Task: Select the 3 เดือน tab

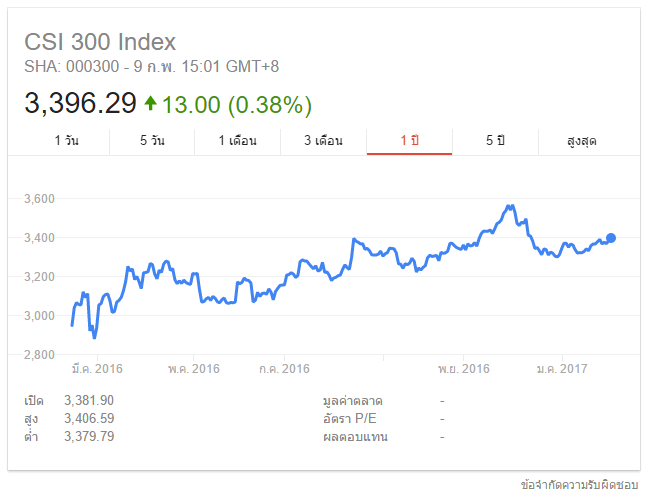Action: [x=323, y=141]
